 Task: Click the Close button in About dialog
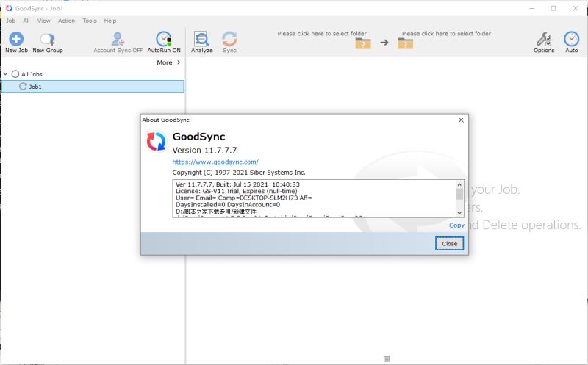[x=449, y=244]
